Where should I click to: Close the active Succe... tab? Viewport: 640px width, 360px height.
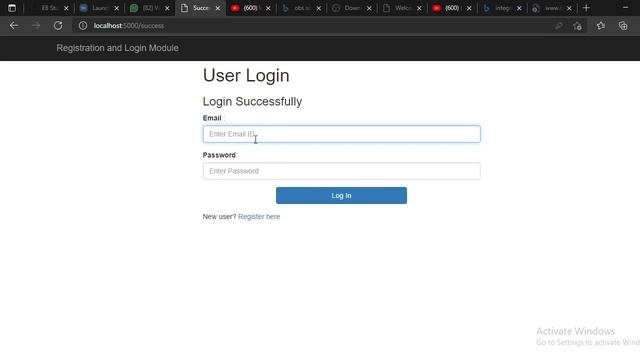point(218,8)
